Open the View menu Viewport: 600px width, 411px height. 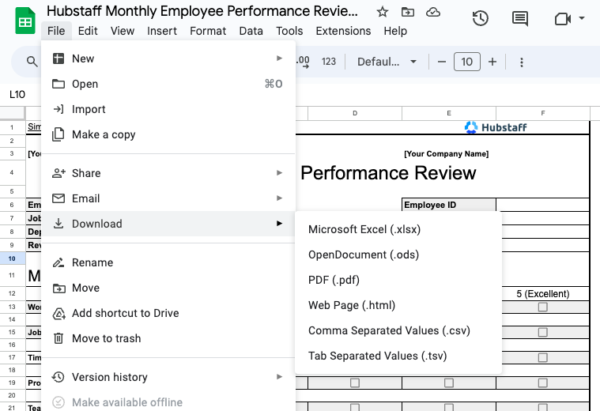(x=122, y=31)
